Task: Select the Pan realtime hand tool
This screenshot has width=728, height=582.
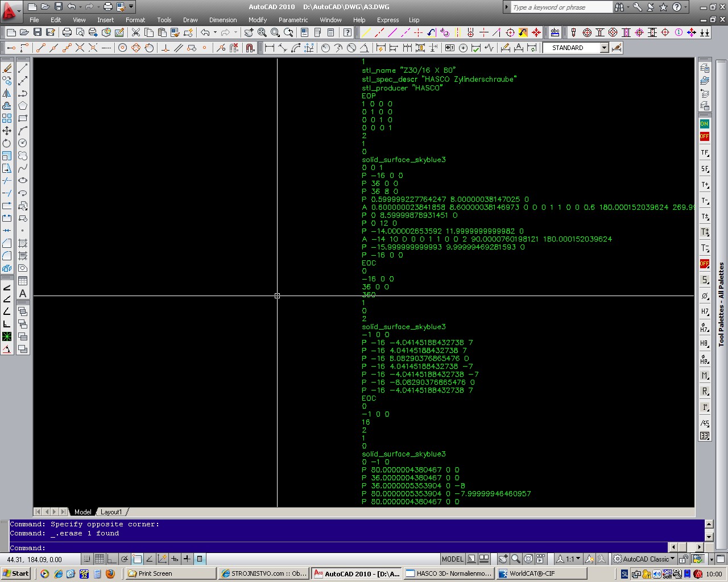Action: pyautogui.click(x=249, y=33)
